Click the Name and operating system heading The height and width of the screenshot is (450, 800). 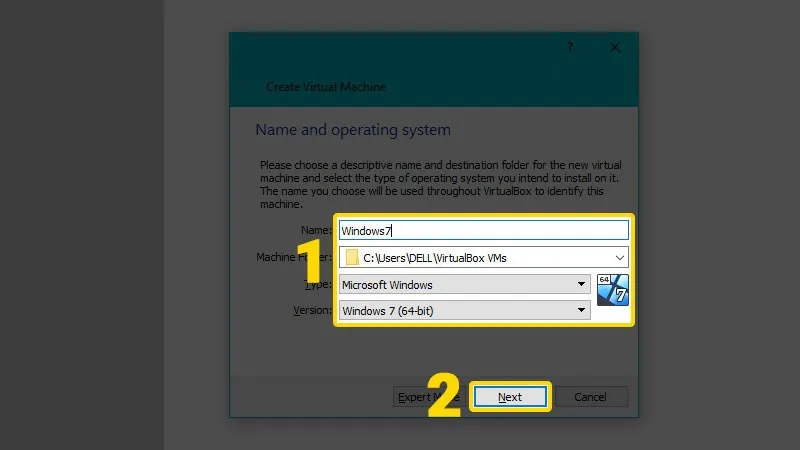point(353,130)
